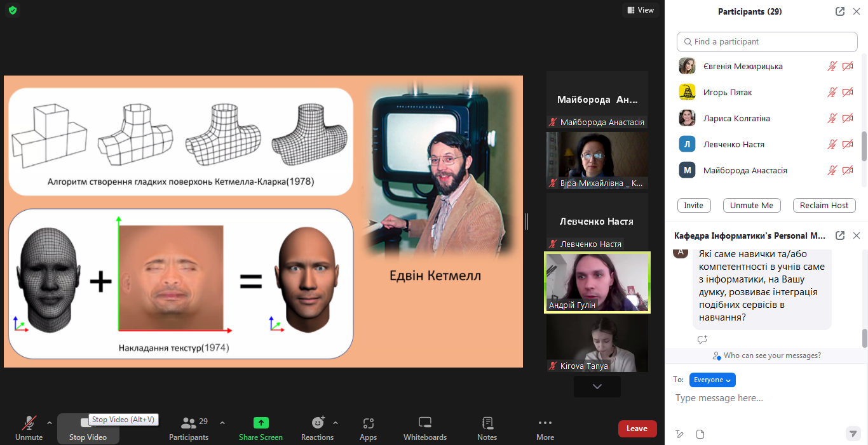Show more video tiles with down chevron
Screen dimensions: 868x445
click(x=597, y=386)
